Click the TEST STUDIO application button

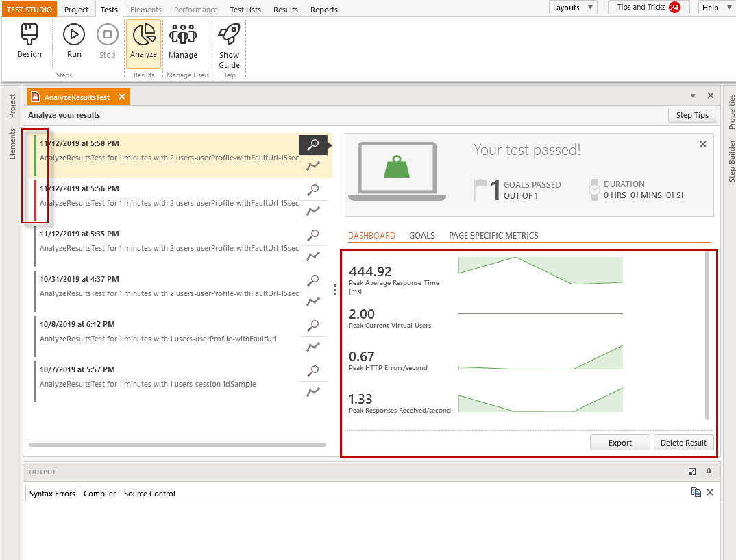(29, 9)
